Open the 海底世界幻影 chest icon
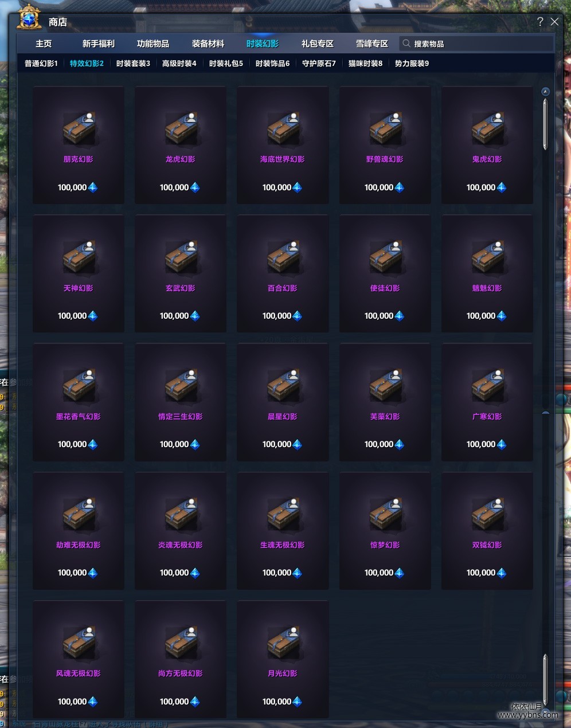 click(x=283, y=128)
